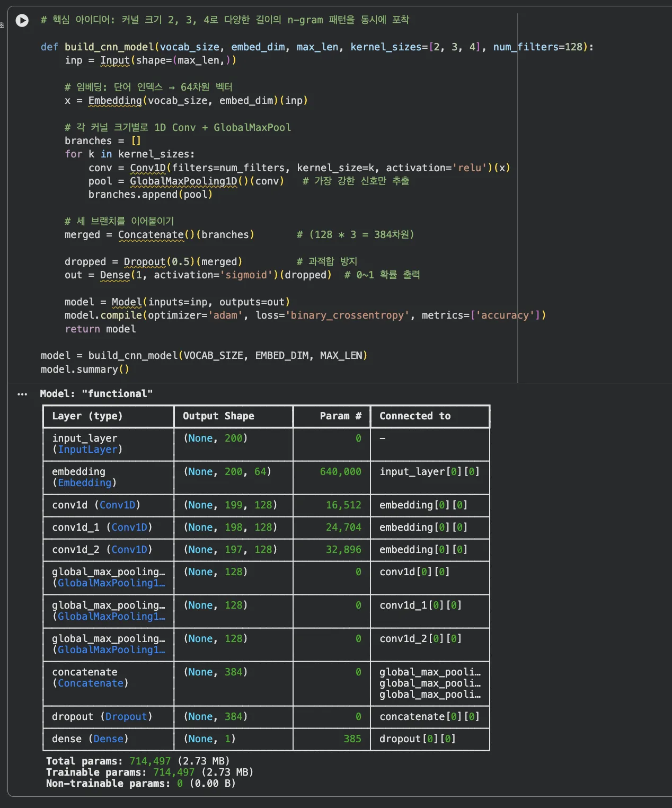Click the model.compile line
The width and height of the screenshot is (672, 808).
tap(305, 315)
